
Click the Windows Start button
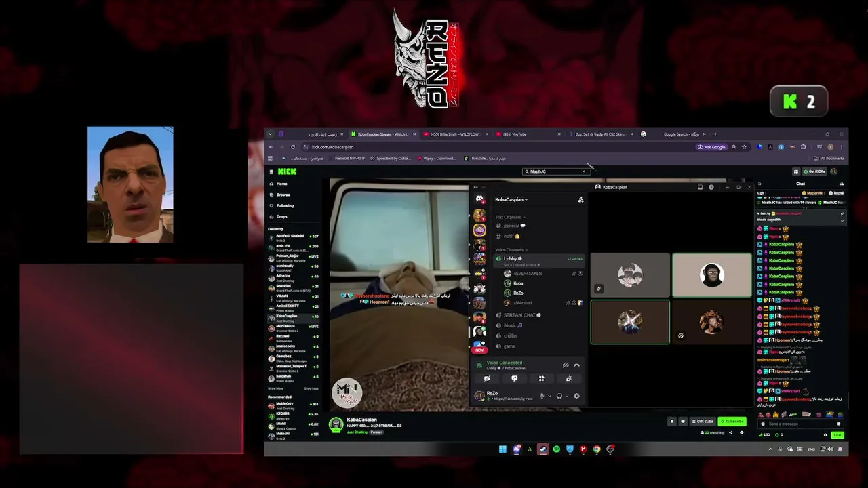tap(502, 449)
